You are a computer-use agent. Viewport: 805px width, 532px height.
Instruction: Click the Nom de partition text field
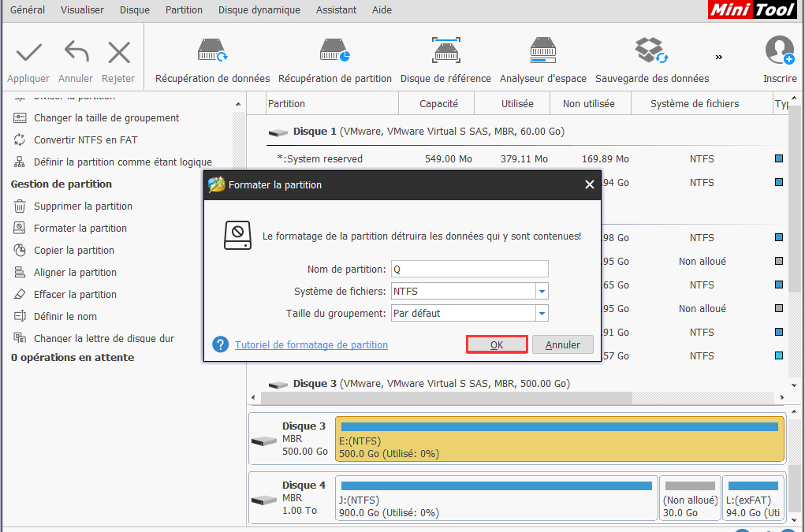(x=469, y=269)
